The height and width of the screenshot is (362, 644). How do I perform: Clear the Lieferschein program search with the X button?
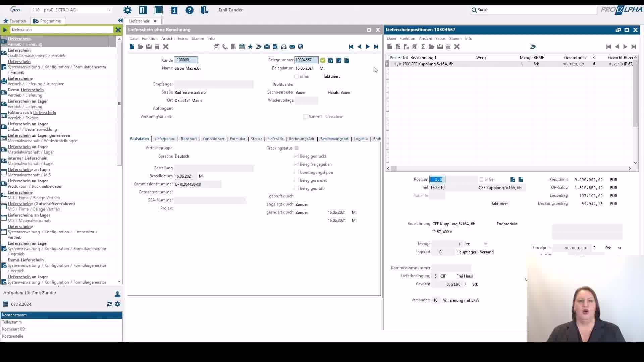tap(118, 29)
